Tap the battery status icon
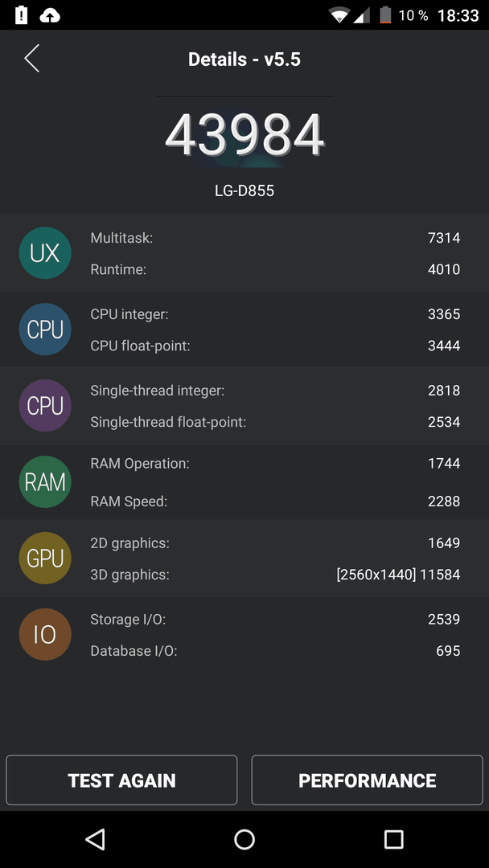This screenshot has width=489, height=868. tap(385, 15)
